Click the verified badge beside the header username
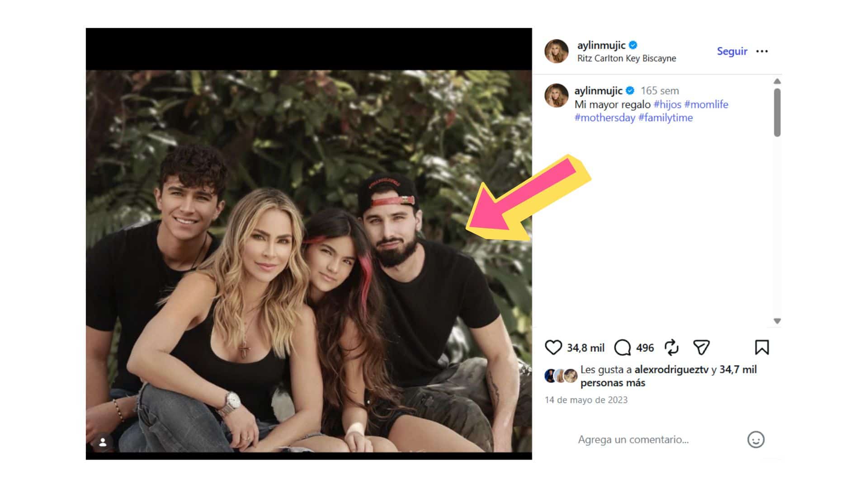868x488 pixels. click(x=633, y=45)
